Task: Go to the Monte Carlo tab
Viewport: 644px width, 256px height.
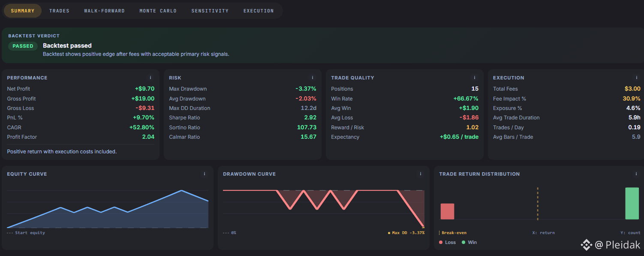Action: click(158, 11)
